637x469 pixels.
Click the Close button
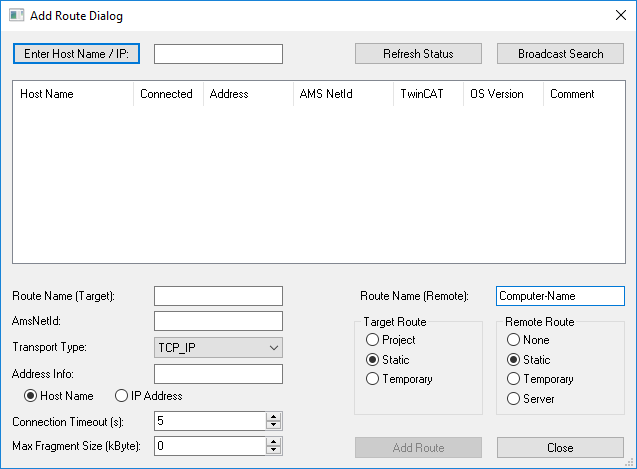pos(560,447)
